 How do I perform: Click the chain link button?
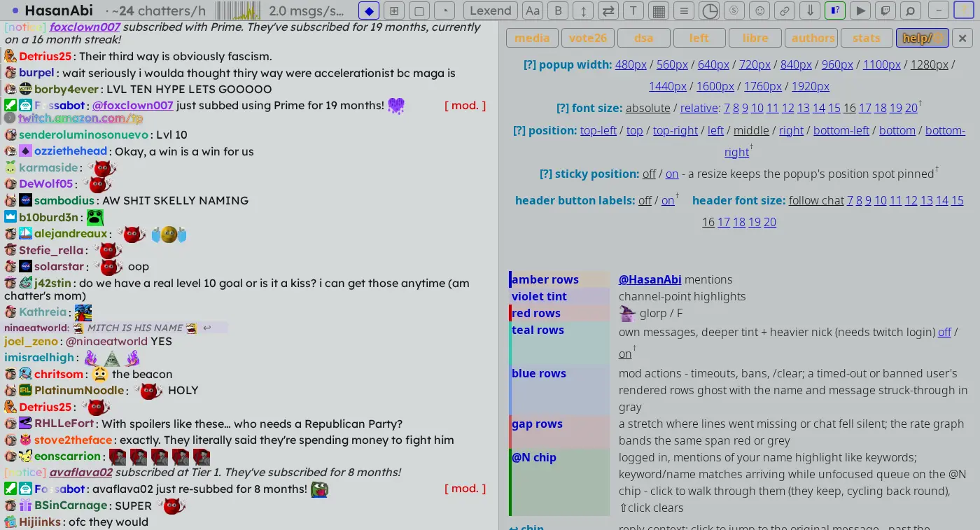[x=785, y=11]
